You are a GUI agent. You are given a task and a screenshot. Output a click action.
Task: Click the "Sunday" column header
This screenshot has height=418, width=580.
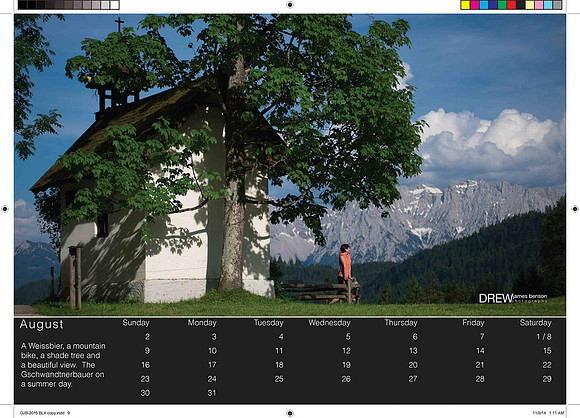[x=136, y=323]
